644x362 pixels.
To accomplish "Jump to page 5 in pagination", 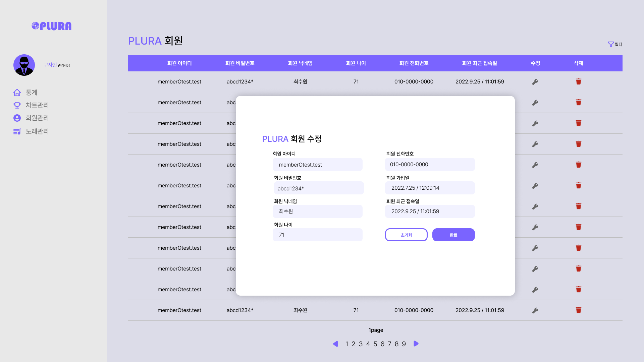I will pyautogui.click(x=375, y=344).
